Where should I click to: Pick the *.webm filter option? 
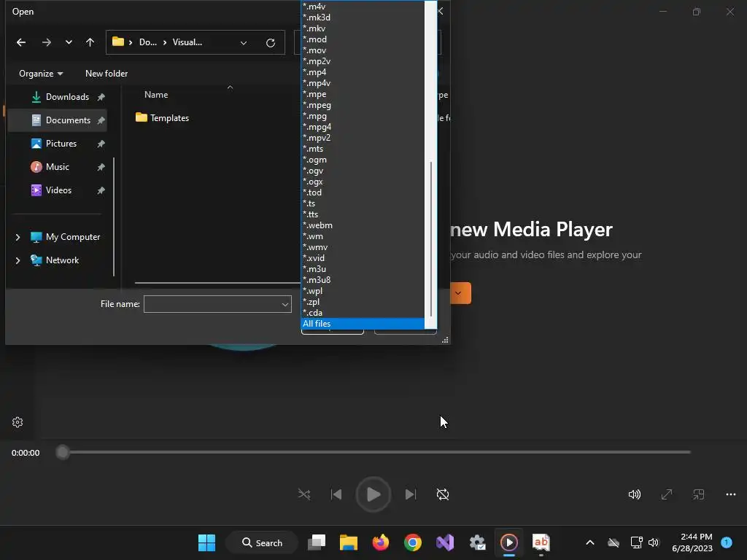pos(363,225)
